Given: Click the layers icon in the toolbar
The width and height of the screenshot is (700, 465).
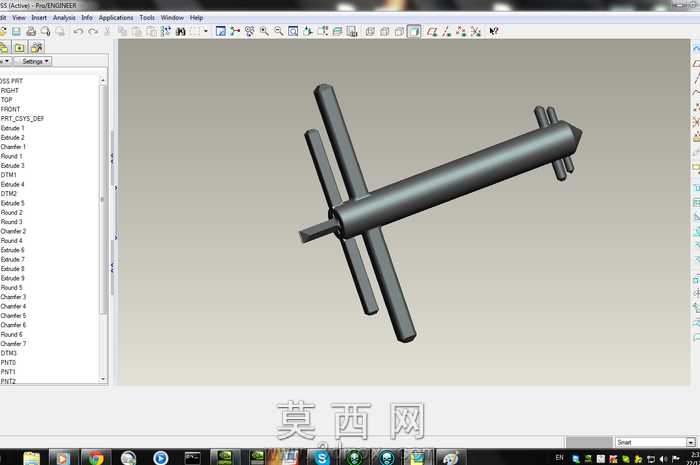Looking at the screenshot, I should 338,31.
